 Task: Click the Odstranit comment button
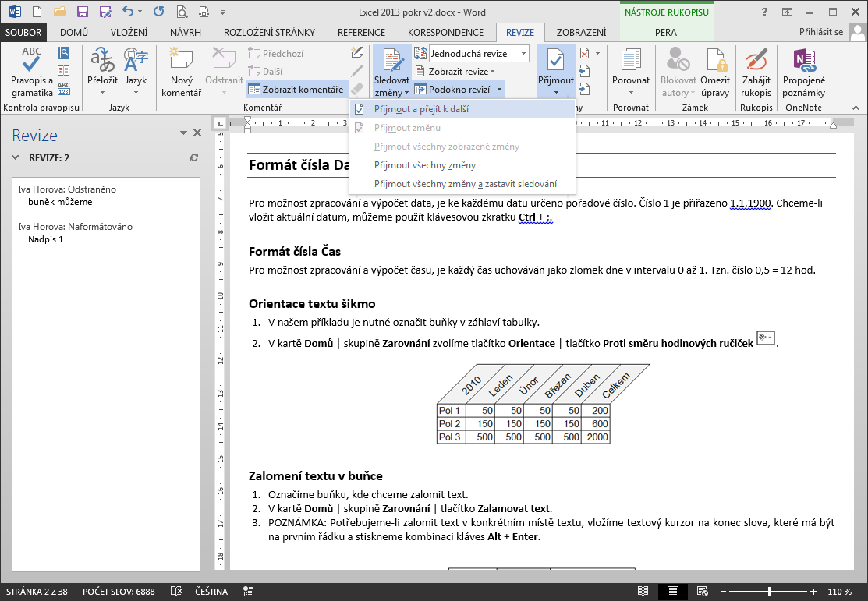pos(224,71)
